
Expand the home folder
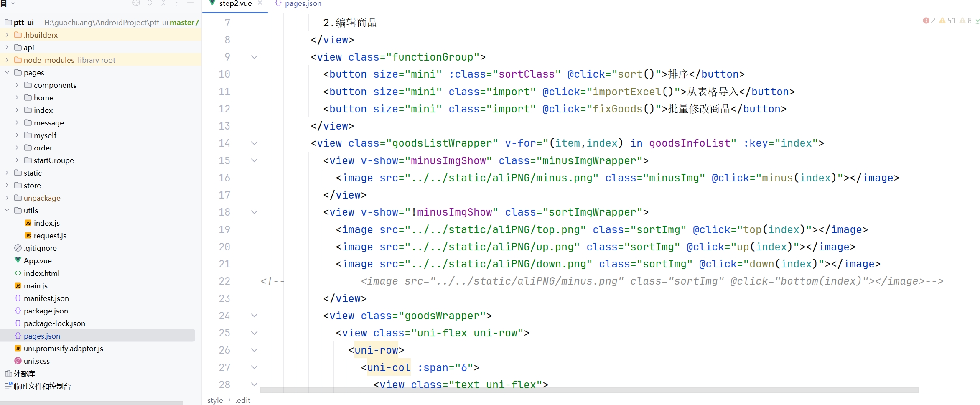point(17,97)
